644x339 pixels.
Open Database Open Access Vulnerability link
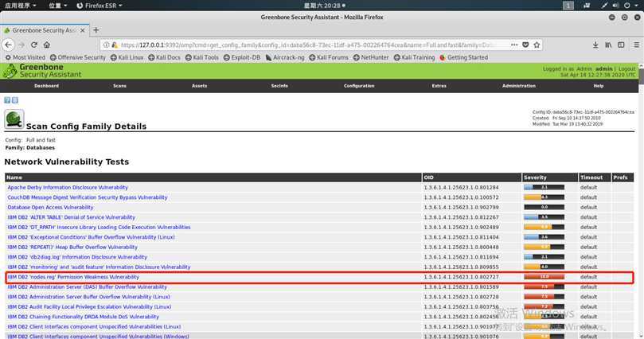50,207
